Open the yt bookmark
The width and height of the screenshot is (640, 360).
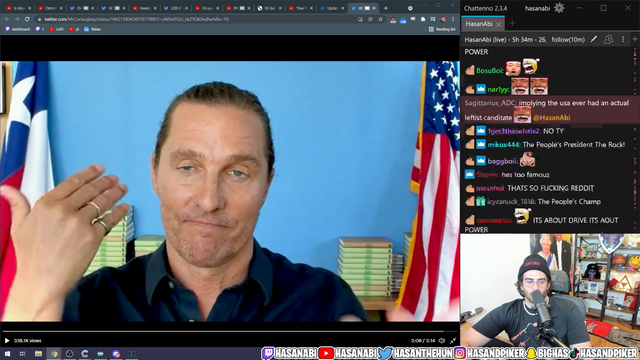tap(74, 29)
